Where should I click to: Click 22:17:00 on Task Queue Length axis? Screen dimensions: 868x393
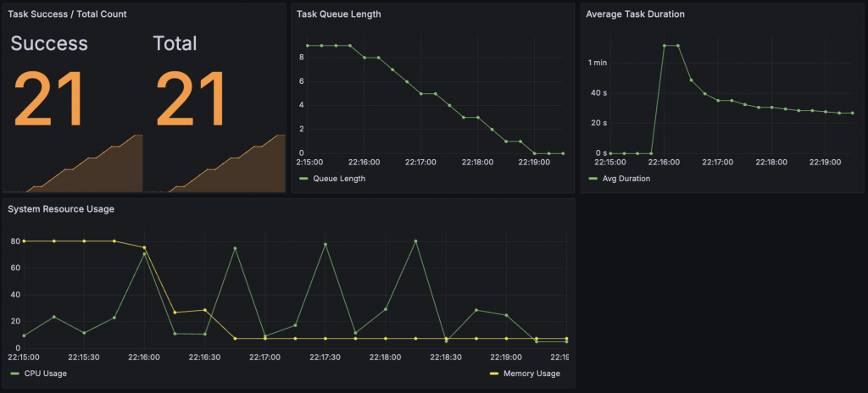[x=420, y=163]
